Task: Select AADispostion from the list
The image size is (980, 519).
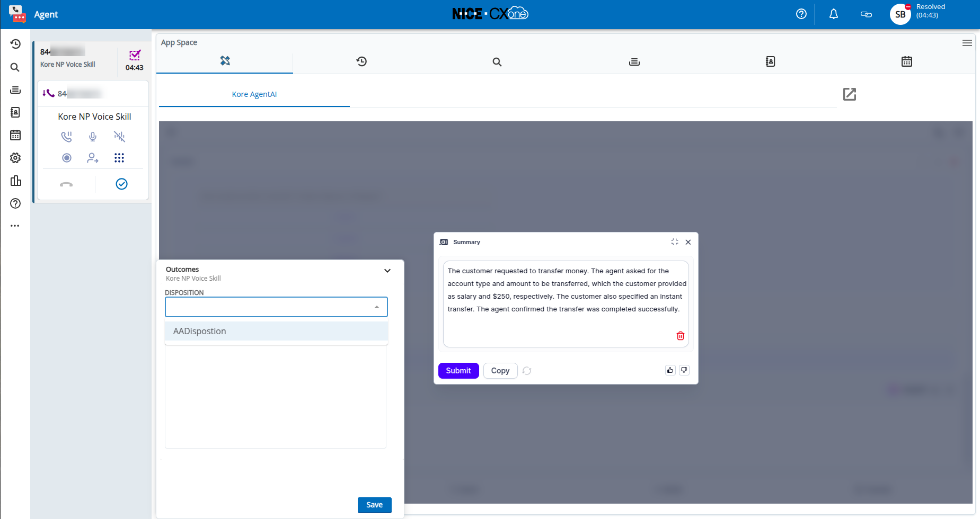Action: (x=276, y=331)
